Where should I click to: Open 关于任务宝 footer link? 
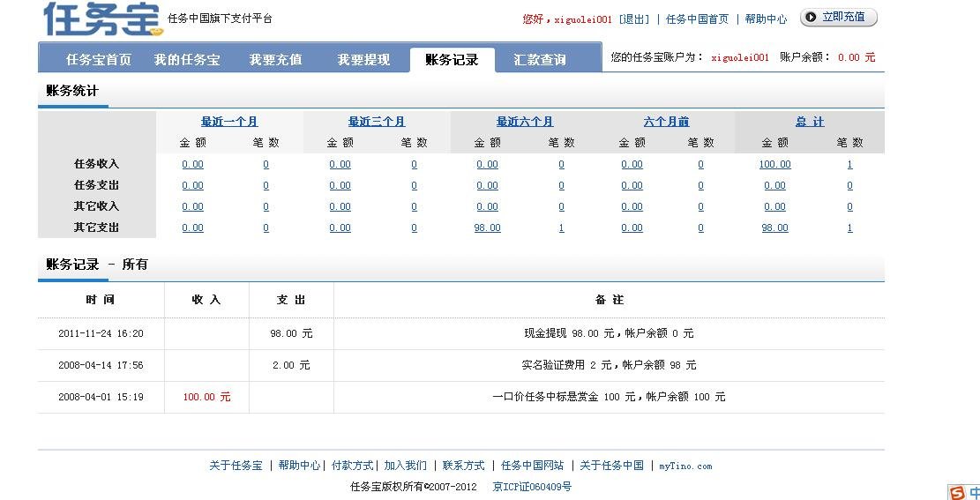236,466
